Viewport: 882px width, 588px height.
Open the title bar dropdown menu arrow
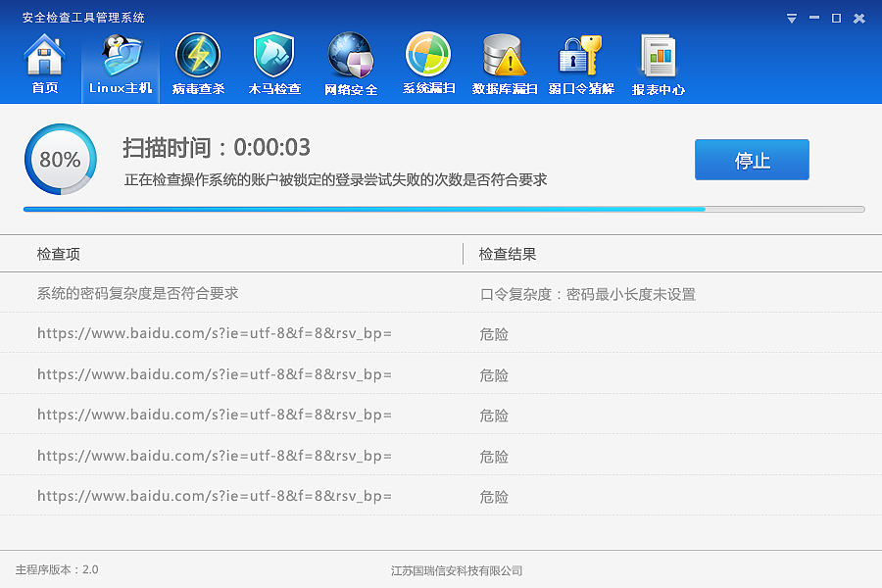792,19
